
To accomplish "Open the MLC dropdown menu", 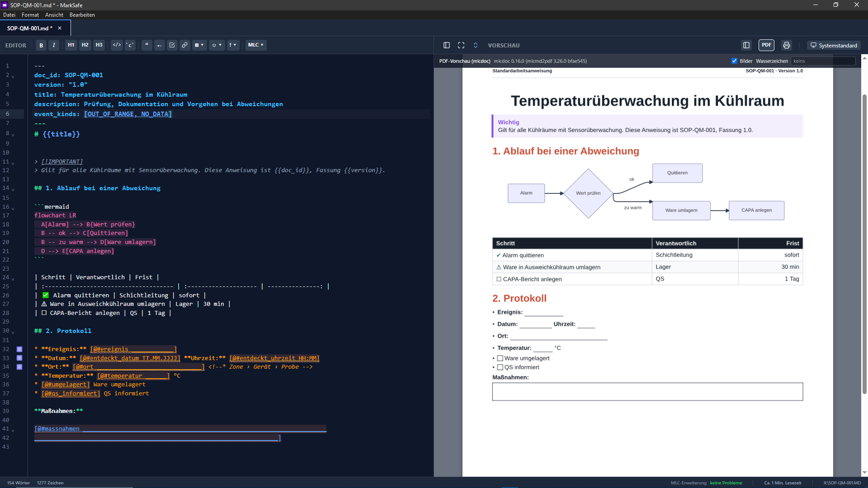I will pyautogui.click(x=256, y=45).
